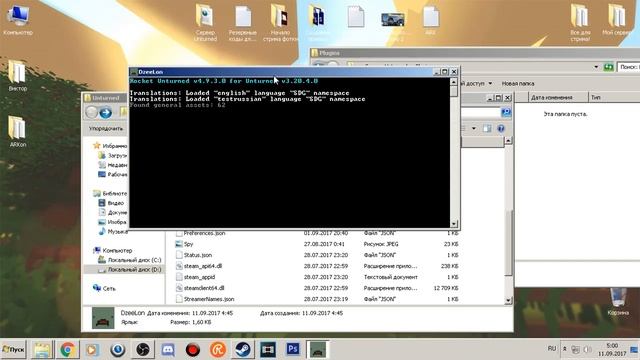Open File Explorer from the taskbar
The image size is (640, 360).
coord(42,350)
